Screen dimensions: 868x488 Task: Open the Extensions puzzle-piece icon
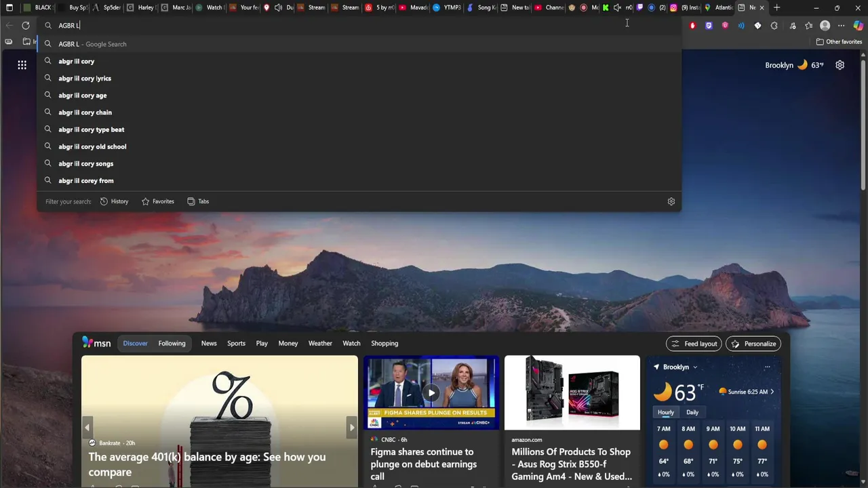pos(774,26)
